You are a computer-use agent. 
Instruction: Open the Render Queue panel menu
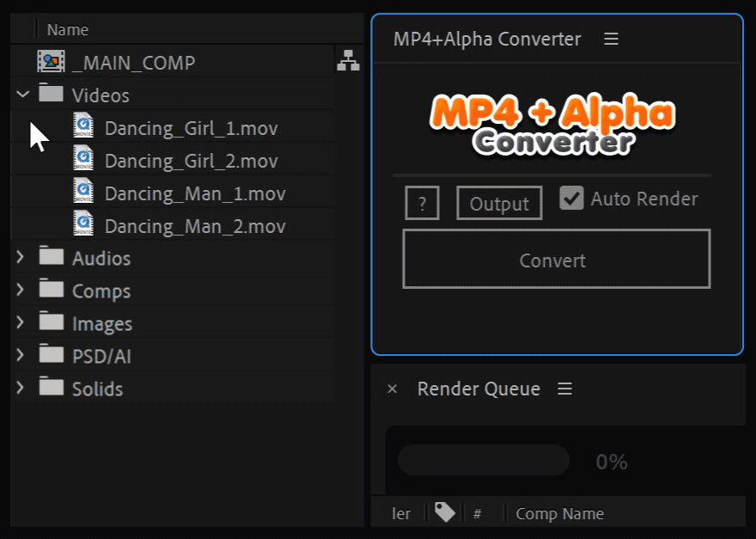[x=564, y=389]
